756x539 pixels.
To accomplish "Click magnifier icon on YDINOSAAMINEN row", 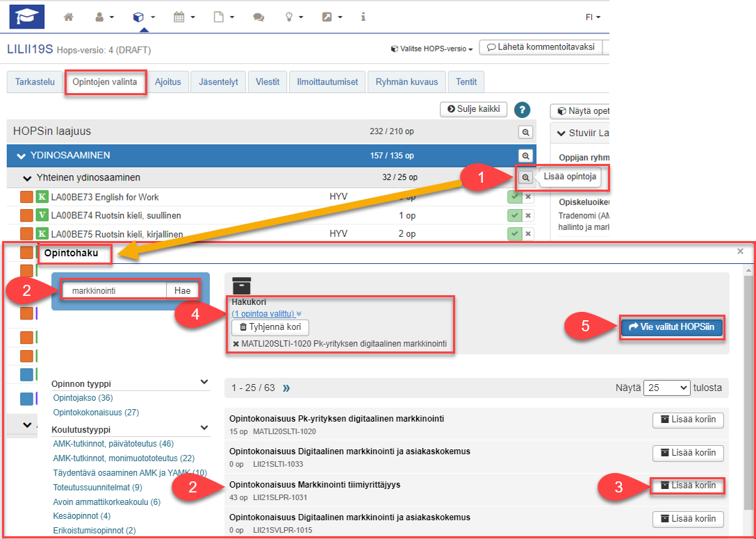I will (526, 156).
